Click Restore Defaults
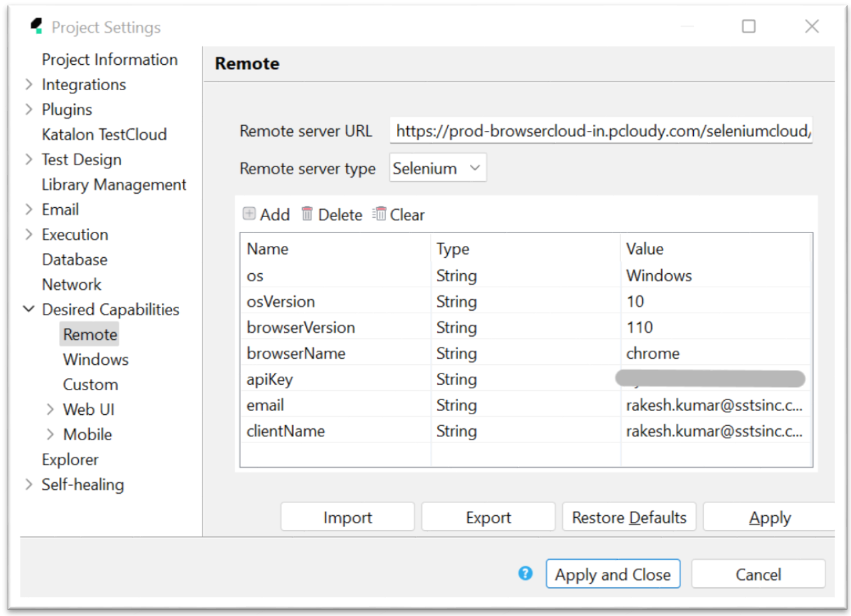The image size is (851, 616). point(628,516)
